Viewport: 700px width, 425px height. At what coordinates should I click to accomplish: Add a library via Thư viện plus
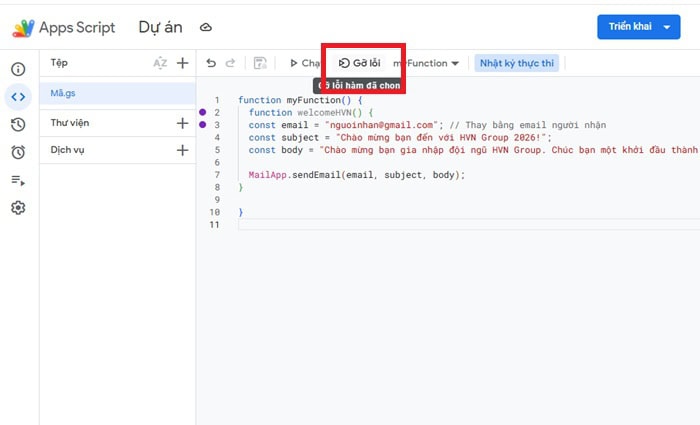182,123
